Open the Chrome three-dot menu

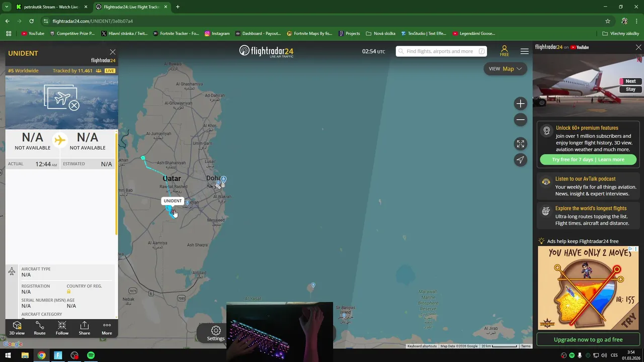[637, 21]
